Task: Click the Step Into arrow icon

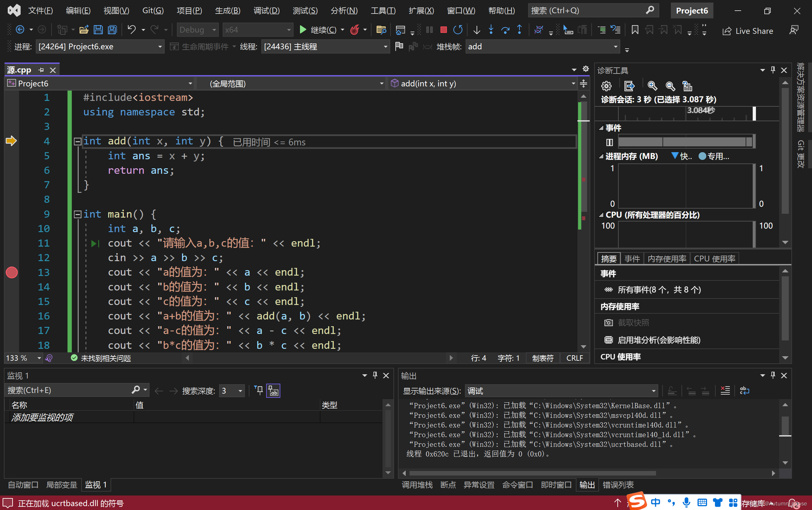Action: (x=491, y=30)
